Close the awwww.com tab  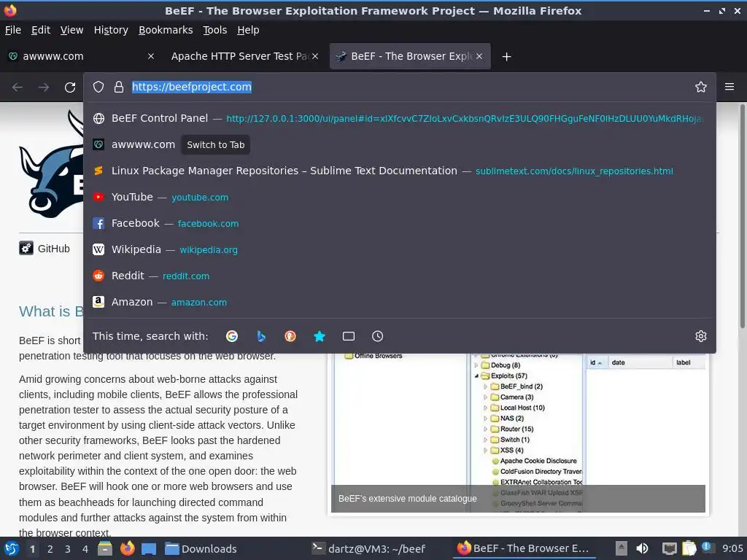[x=150, y=56]
